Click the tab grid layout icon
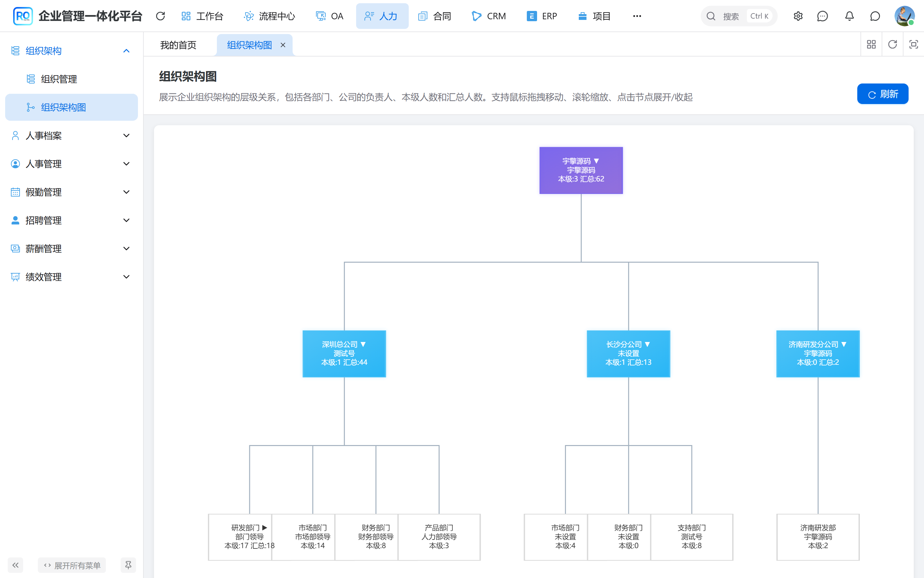 871,44
